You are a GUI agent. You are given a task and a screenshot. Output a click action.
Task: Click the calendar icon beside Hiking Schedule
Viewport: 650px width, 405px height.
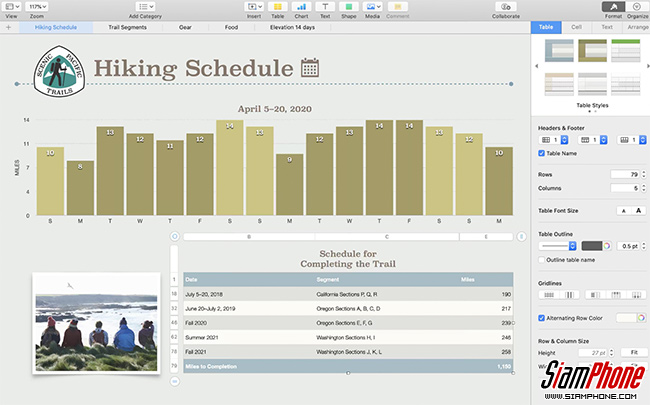(x=310, y=68)
